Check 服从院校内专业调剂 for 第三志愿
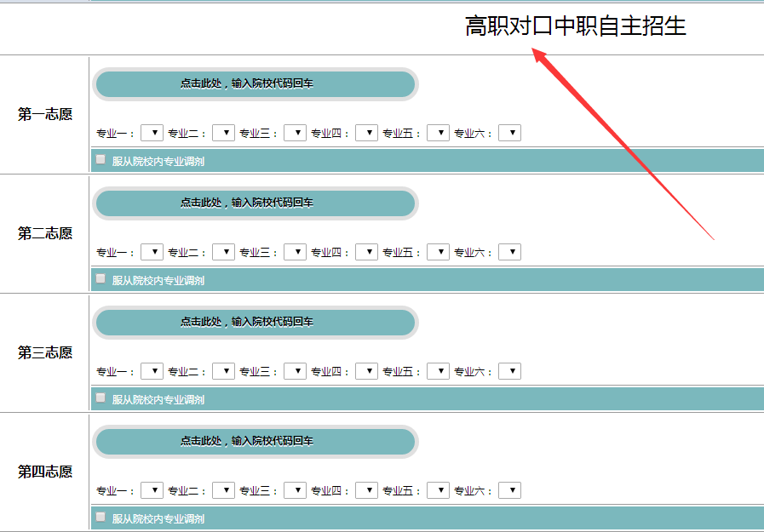 point(101,398)
